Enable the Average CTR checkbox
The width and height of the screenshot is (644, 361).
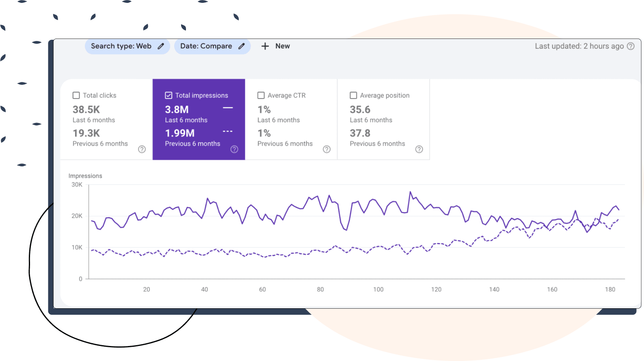261,95
